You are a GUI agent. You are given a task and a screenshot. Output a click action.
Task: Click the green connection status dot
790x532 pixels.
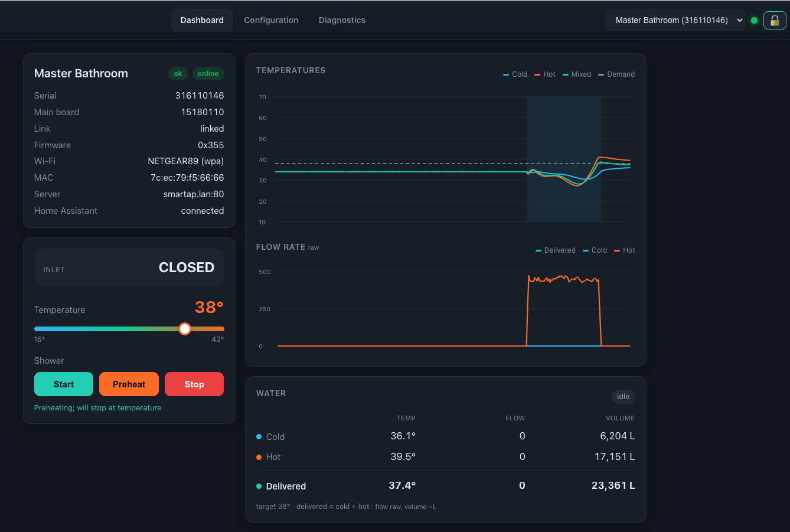pyautogui.click(x=754, y=20)
